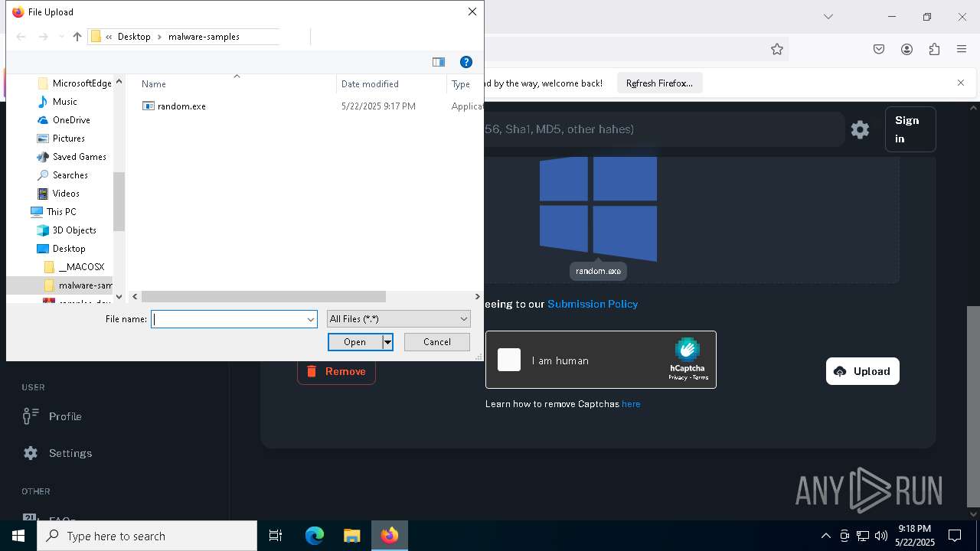Open the captcha removal here link
Viewport: 980px width, 551px height.
click(631, 404)
